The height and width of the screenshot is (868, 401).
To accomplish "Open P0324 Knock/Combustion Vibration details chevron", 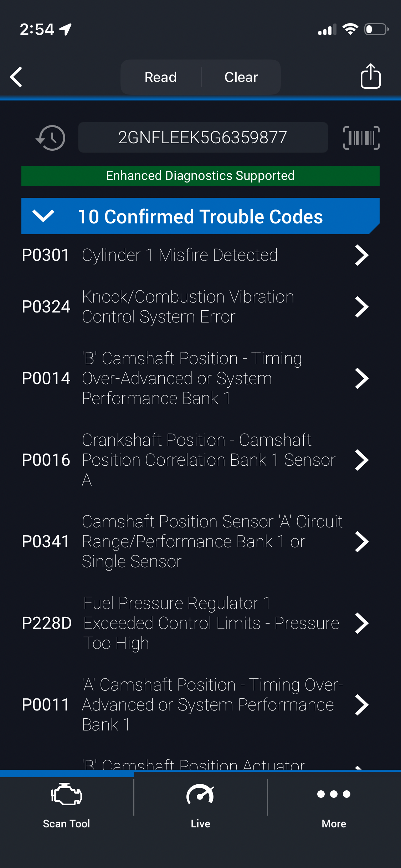I will (361, 307).
